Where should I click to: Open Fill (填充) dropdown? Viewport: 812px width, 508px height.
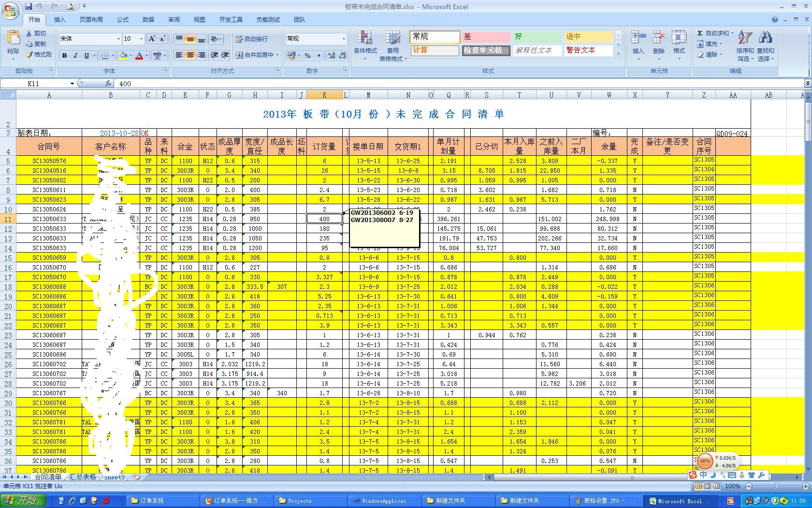pos(710,44)
